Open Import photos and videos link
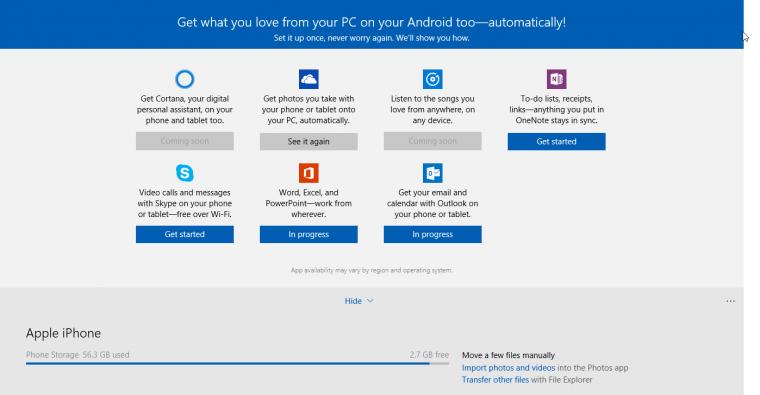This screenshot has height=395, width=760. [x=508, y=368]
